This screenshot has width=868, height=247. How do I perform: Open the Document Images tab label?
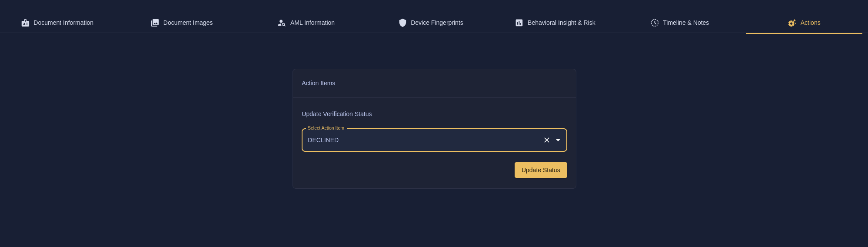[188, 23]
